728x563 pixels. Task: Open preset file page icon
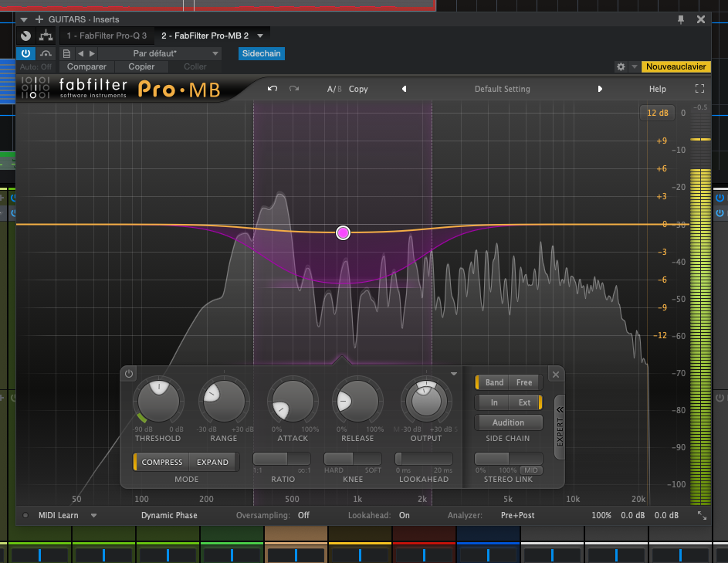point(66,53)
